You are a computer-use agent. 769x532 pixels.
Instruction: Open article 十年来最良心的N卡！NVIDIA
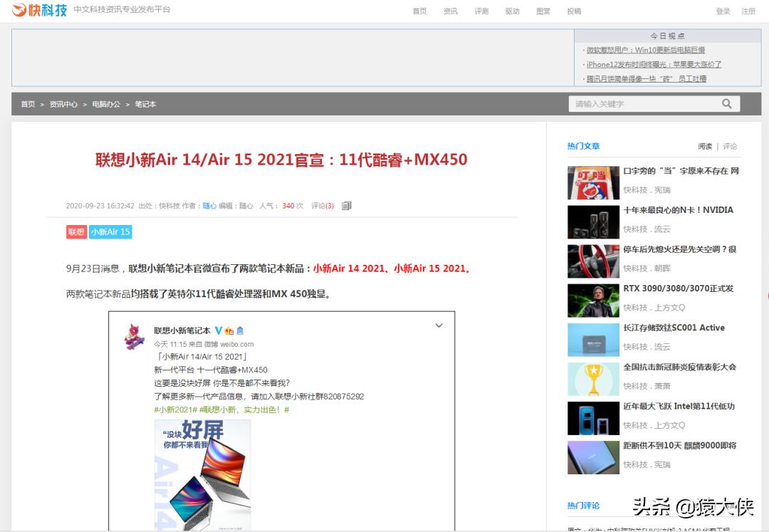[x=679, y=210]
